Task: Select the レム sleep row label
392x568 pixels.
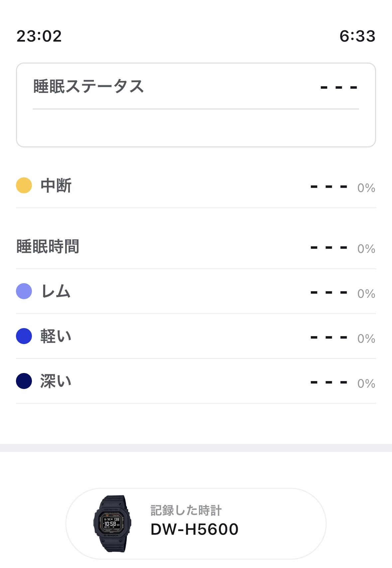Action: (x=56, y=291)
